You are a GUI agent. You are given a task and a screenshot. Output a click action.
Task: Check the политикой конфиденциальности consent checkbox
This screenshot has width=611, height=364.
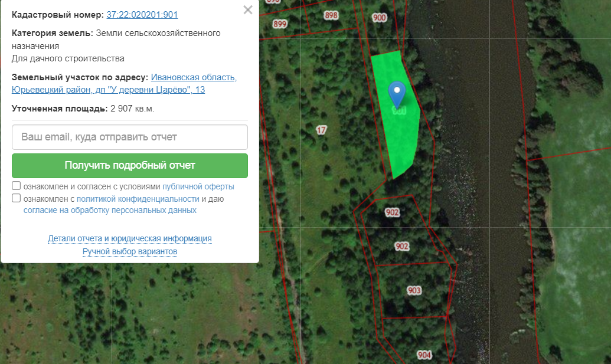[16, 198]
